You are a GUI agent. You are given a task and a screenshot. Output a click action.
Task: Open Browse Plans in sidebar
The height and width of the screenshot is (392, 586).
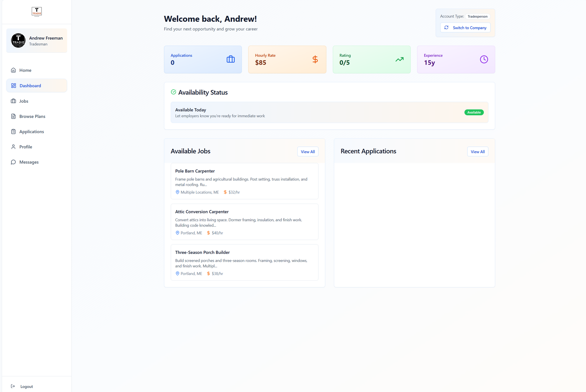point(32,116)
